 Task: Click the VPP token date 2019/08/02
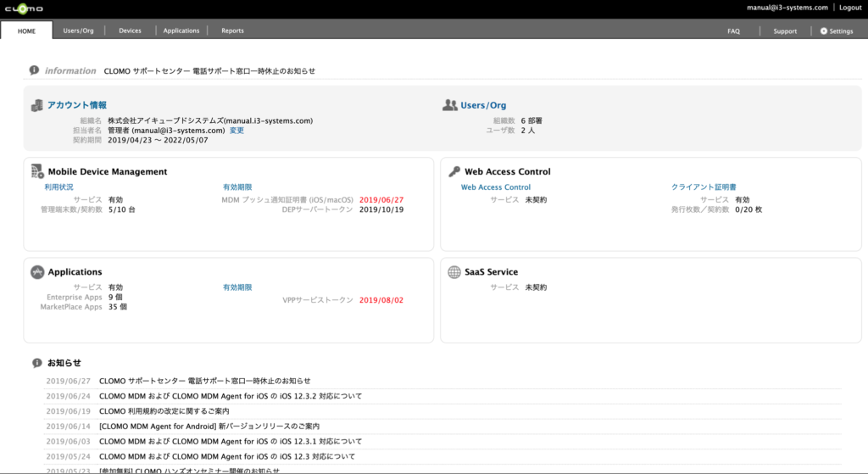click(x=381, y=300)
